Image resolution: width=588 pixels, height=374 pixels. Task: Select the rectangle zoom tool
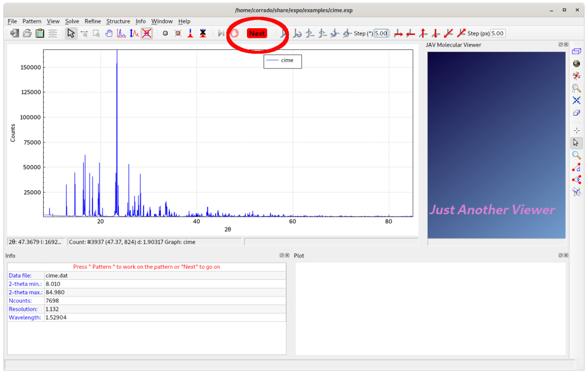[x=96, y=33]
